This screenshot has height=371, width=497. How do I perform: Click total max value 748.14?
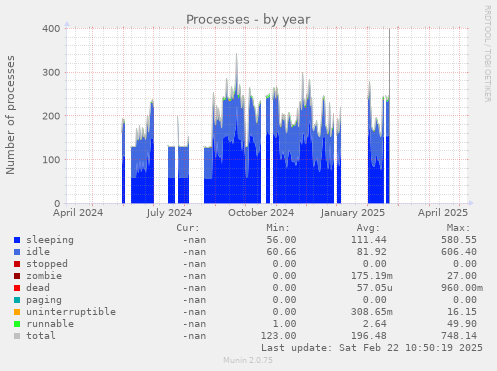pos(459,336)
